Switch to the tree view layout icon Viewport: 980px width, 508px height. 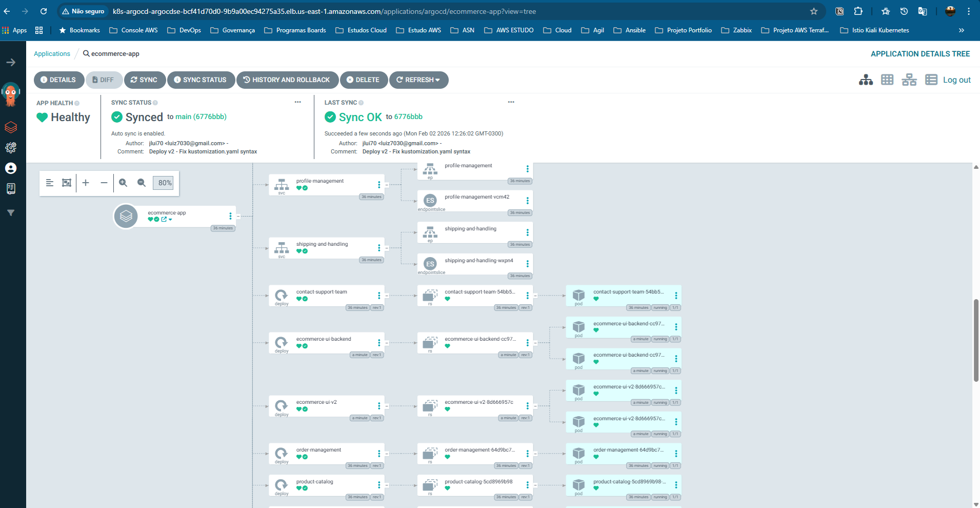866,80
